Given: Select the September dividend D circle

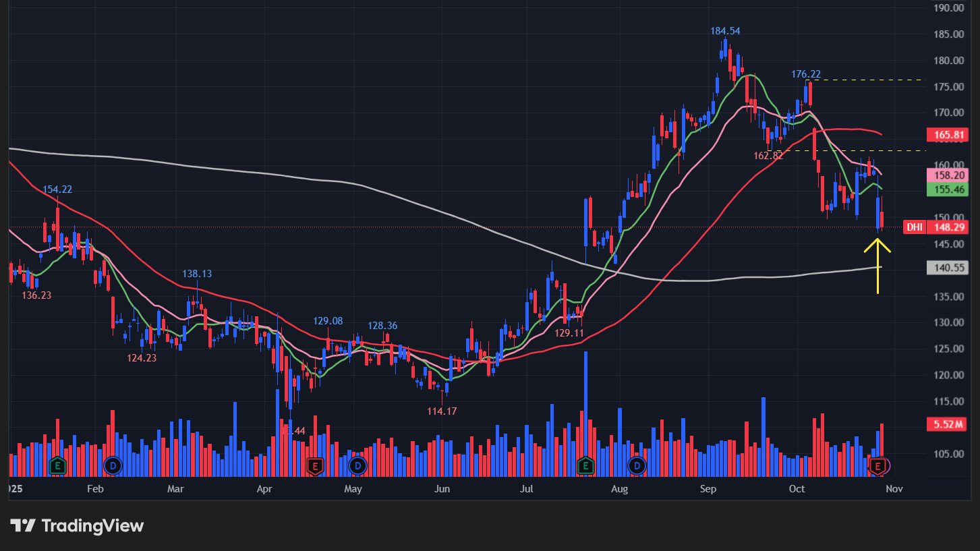Looking at the screenshot, I should (635, 465).
